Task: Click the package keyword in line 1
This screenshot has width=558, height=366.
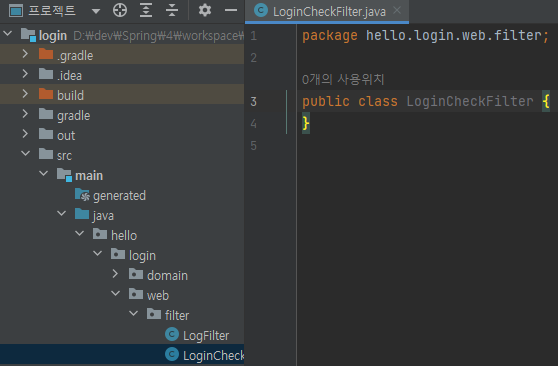Action: 330,36
